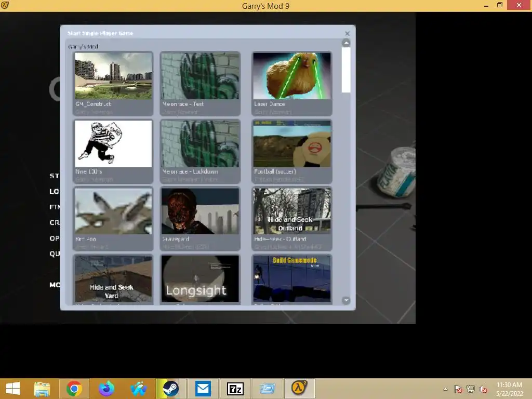Open the Action Center flag icon
The width and height of the screenshot is (532, 399).
point(458,389)
